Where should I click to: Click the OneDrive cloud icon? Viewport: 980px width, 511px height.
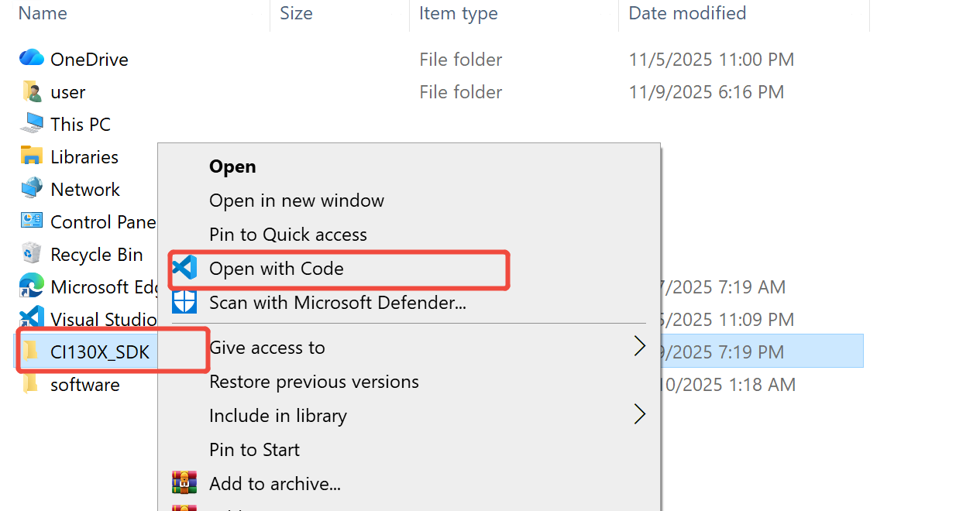[32, 58]
